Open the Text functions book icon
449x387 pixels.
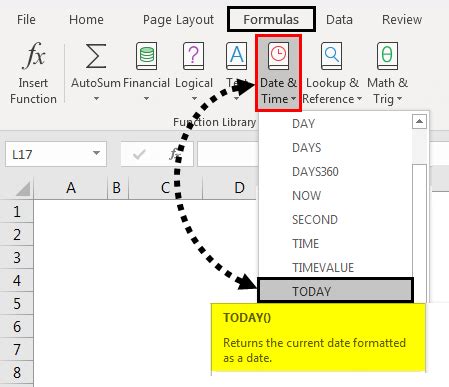click(236, 56)
